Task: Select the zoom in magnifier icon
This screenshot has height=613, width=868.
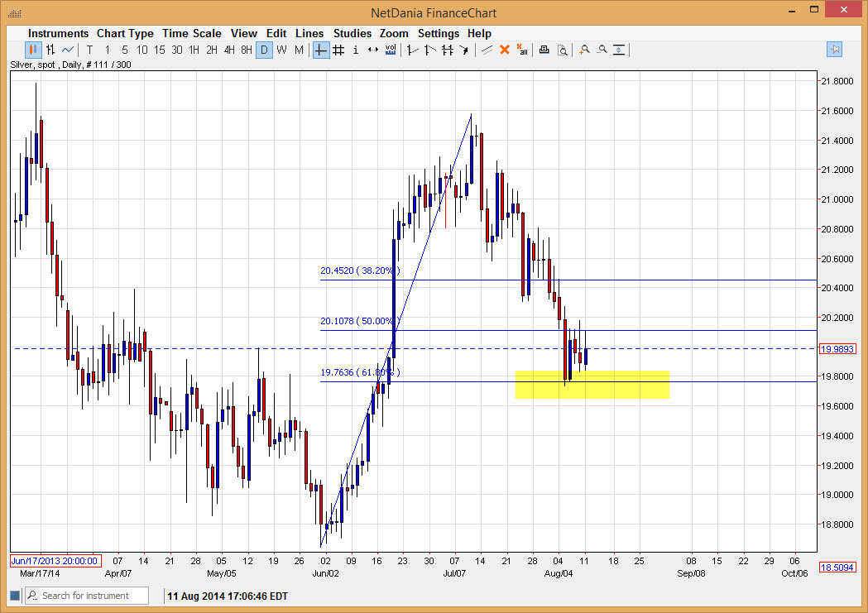Action: tap(584, 50)
